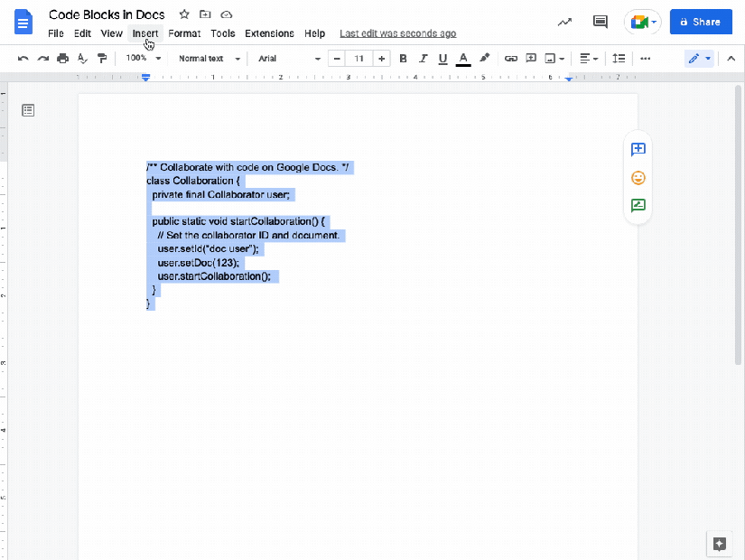Click the emoji reaction icon in margin
This screenshot has width=745, height=560.
click(x=638, y=178)
